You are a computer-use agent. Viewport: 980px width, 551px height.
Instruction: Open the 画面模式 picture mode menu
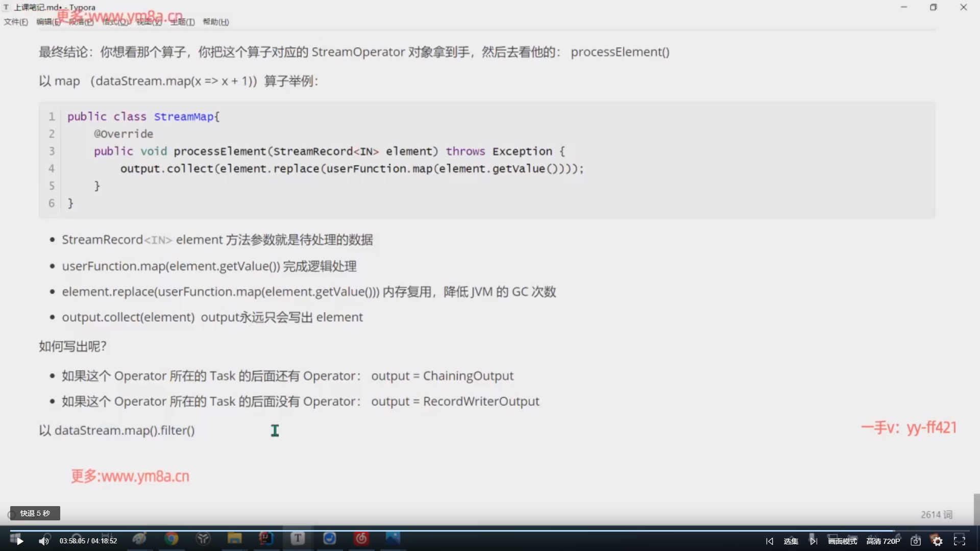click(x=842, y=541)
